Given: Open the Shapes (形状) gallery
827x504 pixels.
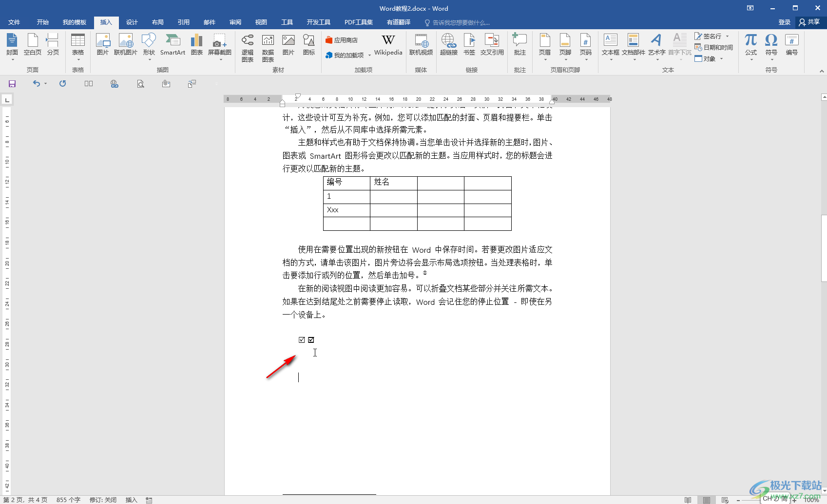Looking at the screenshot, I should (149, 46).
